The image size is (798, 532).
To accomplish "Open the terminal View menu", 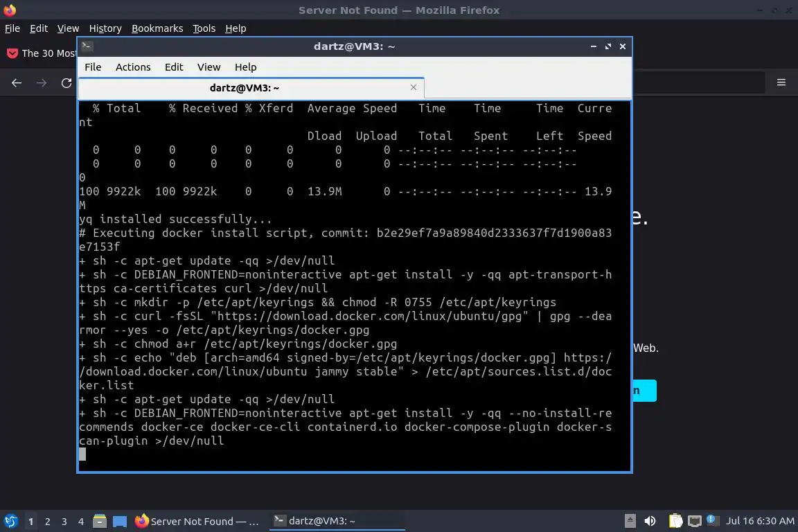I will (209, 67).
